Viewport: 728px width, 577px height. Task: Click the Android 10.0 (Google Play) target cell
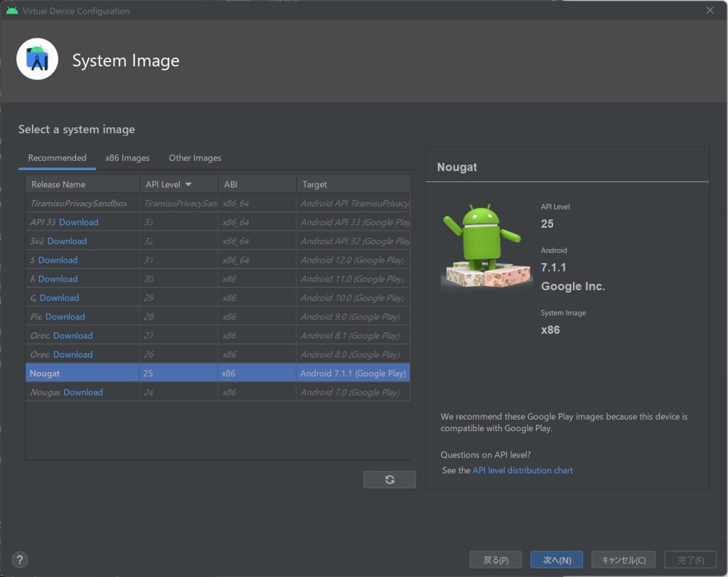coord(353,298)
